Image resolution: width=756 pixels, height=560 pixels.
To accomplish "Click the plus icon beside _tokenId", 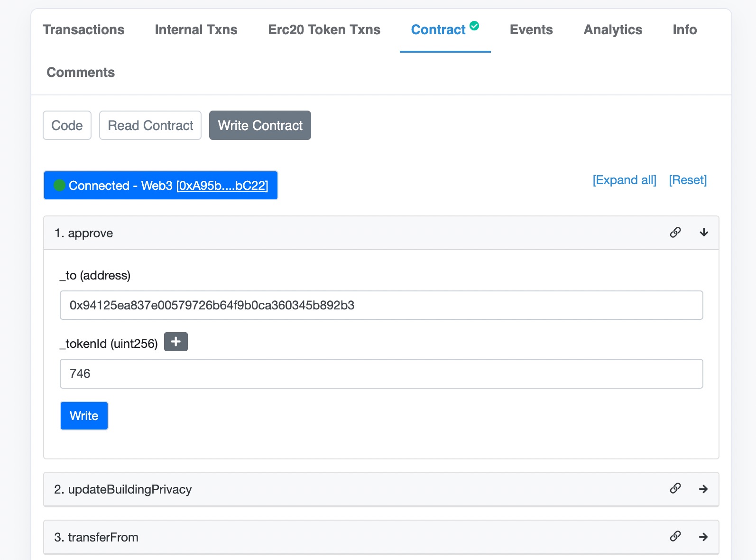I will click(176, 342).
